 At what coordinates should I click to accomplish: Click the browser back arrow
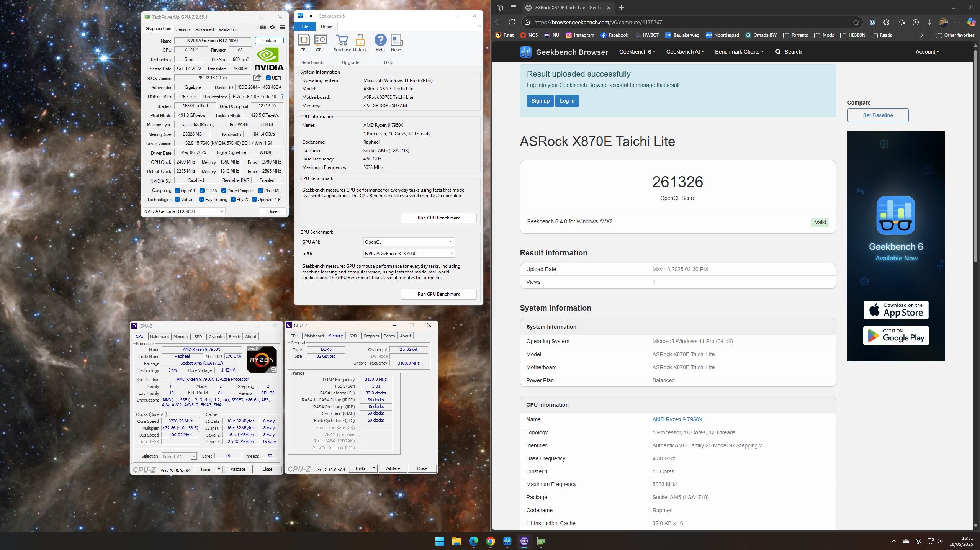tap(498, 22)
